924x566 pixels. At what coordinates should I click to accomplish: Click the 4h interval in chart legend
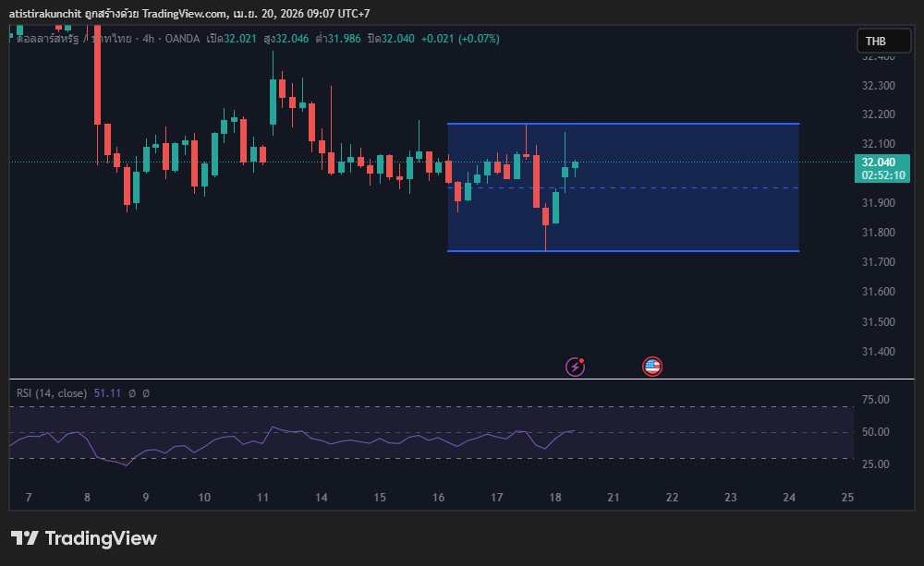point(144,39)
